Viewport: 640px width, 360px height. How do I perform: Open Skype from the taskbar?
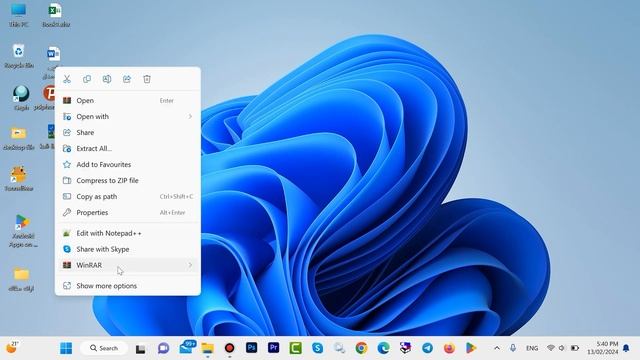pos(318,348)
